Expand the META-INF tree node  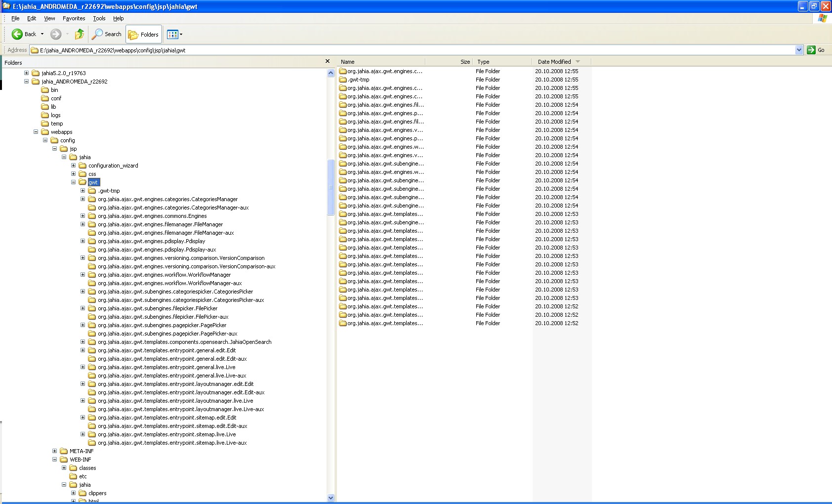(x=55, y=451)
